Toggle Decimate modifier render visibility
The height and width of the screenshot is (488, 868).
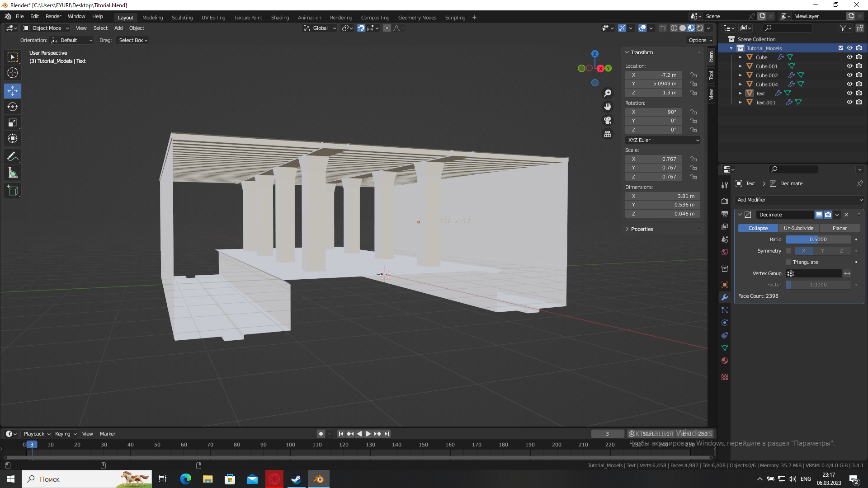coord(828,215)
